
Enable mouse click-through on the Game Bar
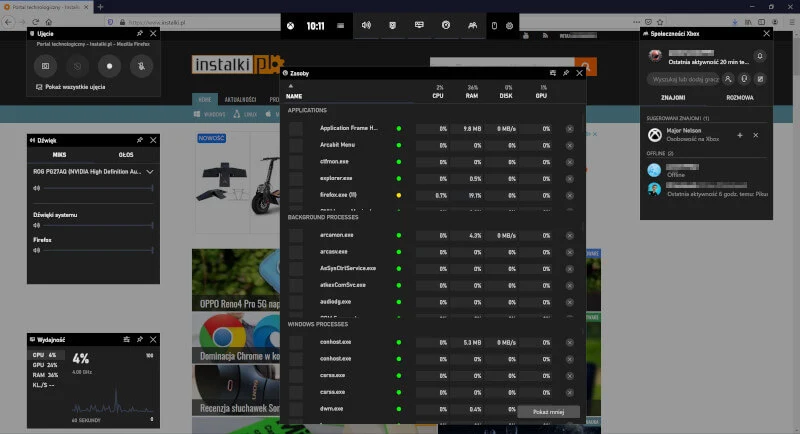(494, 25)
